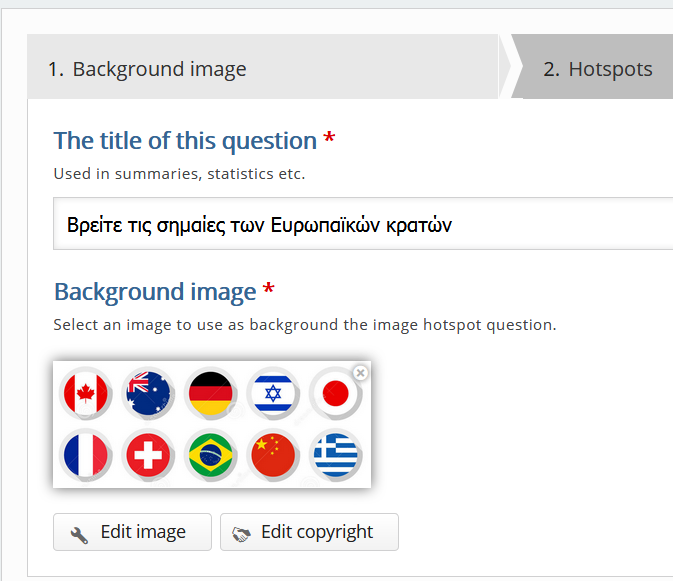673x581 pixels.
Task: Click the wrench icon on Edit image
Action: pos(79,535)
